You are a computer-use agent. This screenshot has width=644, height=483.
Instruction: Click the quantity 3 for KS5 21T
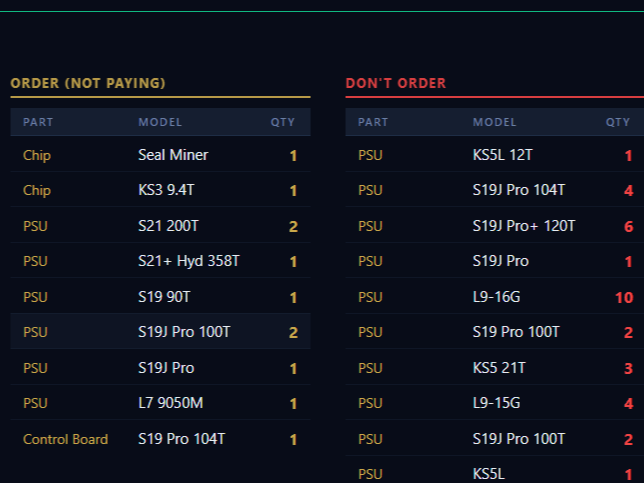pyautogui.click(x=628, y=368)
